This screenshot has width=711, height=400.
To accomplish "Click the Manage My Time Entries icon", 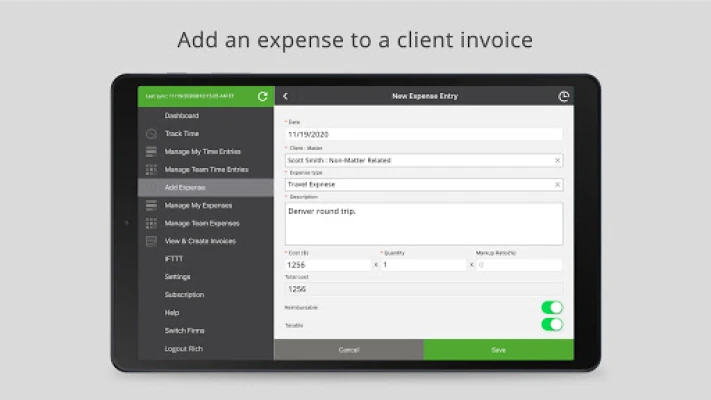I will 150,151.
